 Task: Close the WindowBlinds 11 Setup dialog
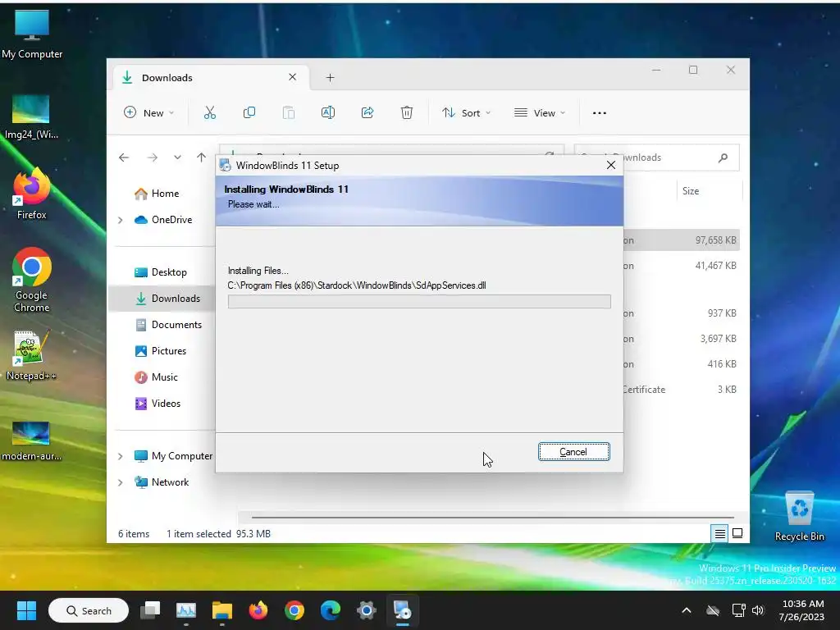tap(610, 165)
